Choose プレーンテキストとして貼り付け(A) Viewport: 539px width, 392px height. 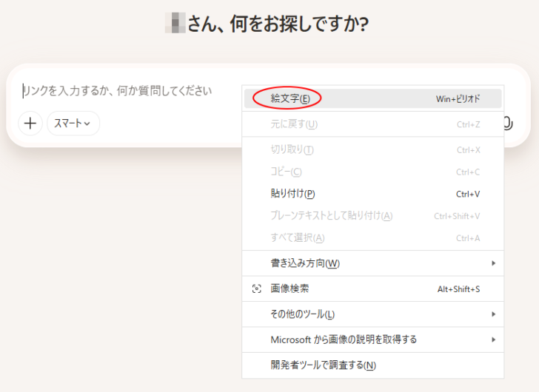pos(331,215)
